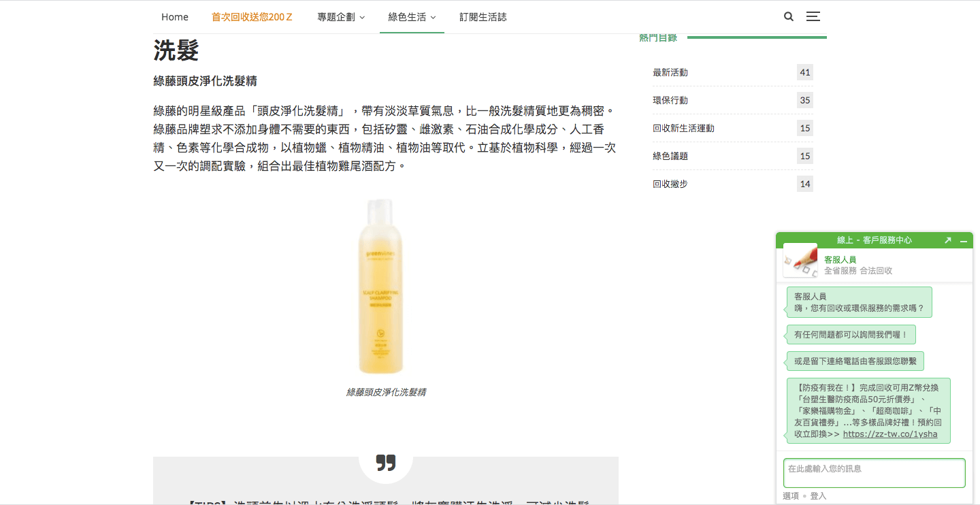Image resolution: width=980 pixels, height=505 pixels.
Task: Click the quotation mark icon of tips block
Action: (x=386, y=463)
